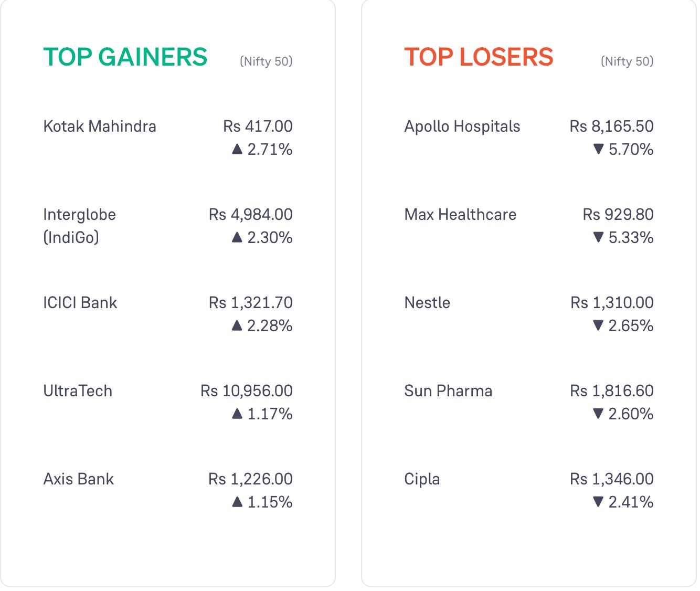Click the up arrow next to Axis Bank 1.15%
700x591 pixels.
[237, 502]
